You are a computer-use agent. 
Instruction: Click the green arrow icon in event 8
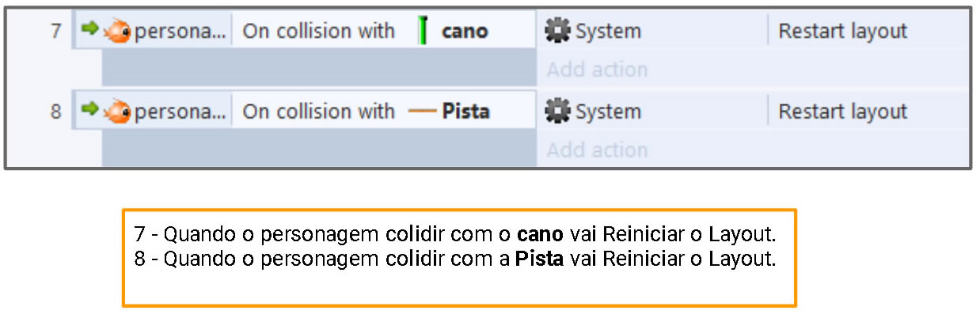pyautogui.click(x=89, y=109)
